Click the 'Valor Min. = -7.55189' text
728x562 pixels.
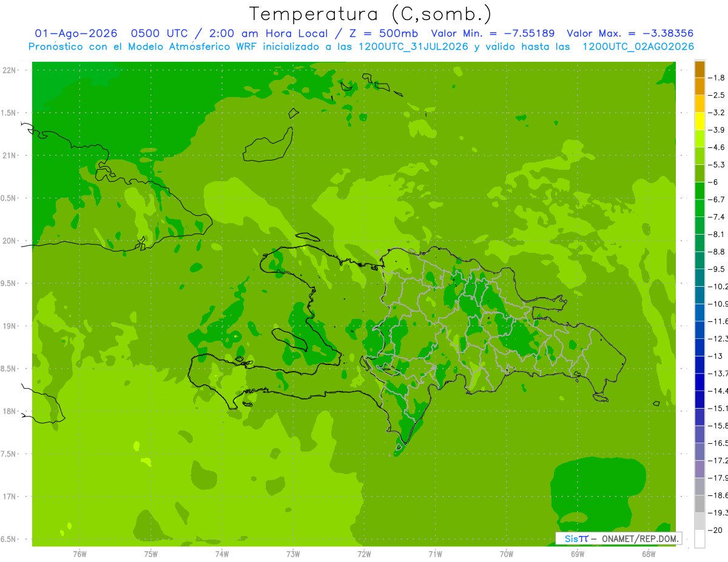pyautogui.click(x=493, y=33)
